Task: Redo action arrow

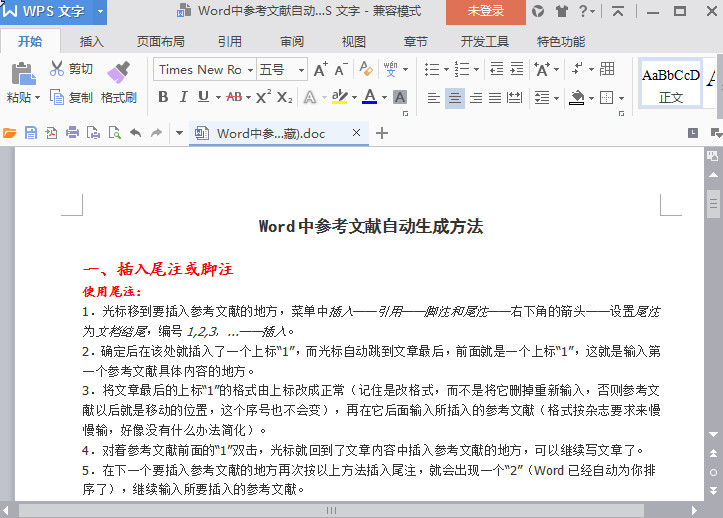Action: tap(157, 133)
